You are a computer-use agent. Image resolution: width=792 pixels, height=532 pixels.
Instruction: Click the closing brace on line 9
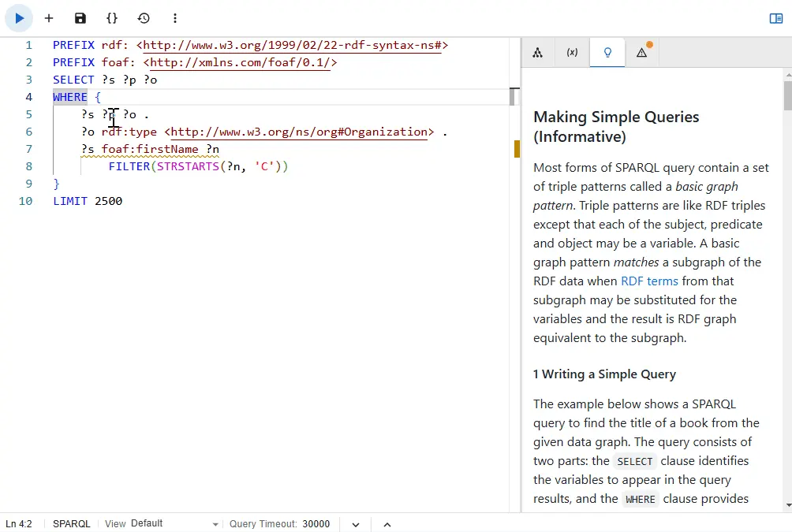pyautogui.click(x=56, y=184)
